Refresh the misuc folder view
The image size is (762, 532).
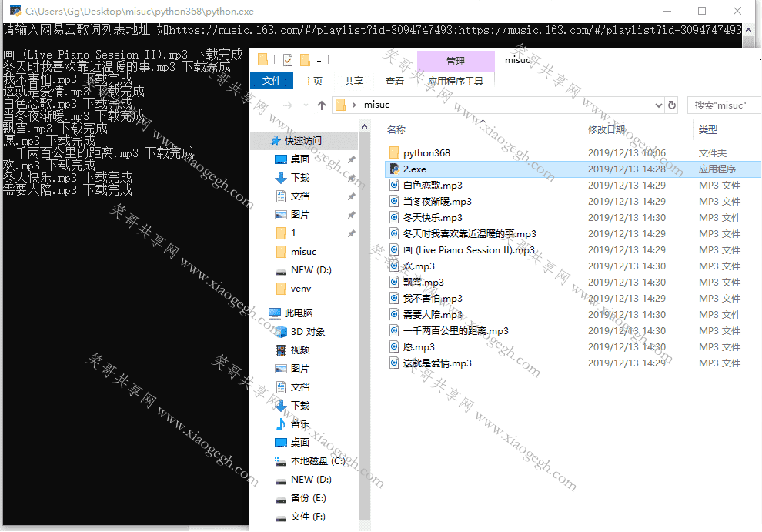click(x=672, y=105)
